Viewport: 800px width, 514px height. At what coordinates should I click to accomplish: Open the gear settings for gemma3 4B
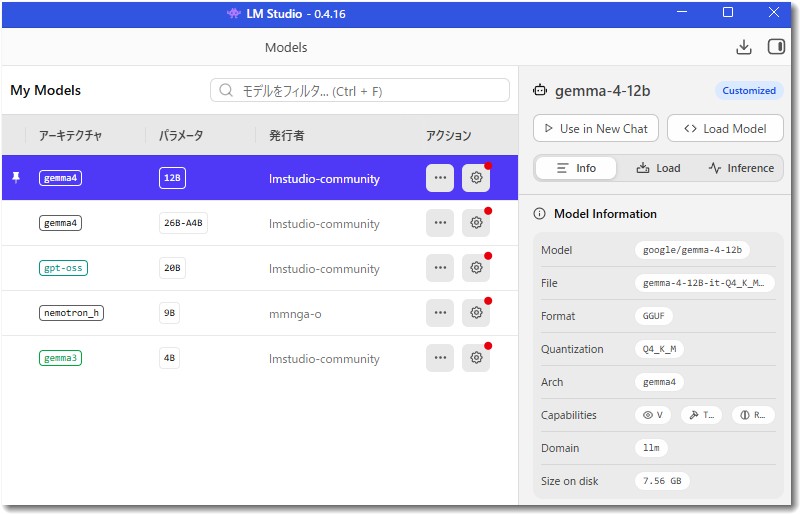click(x=476, y=358)
